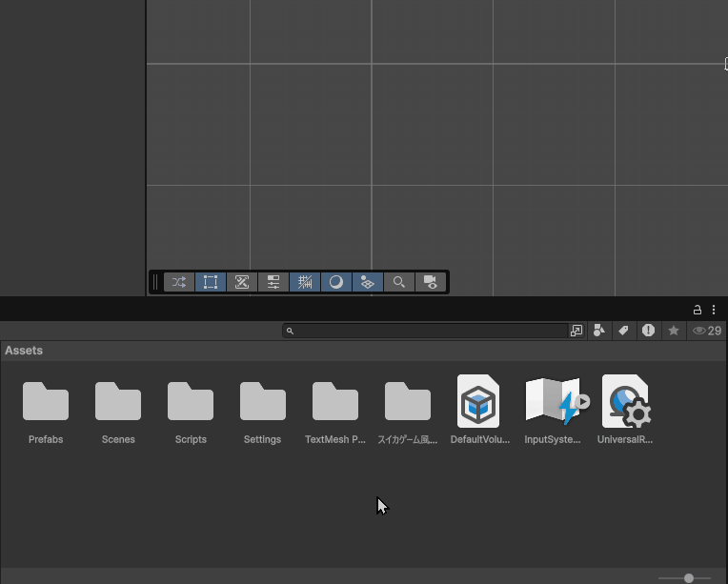Open the Search by Type filter
Screen dimensions: 728x584
599,331
